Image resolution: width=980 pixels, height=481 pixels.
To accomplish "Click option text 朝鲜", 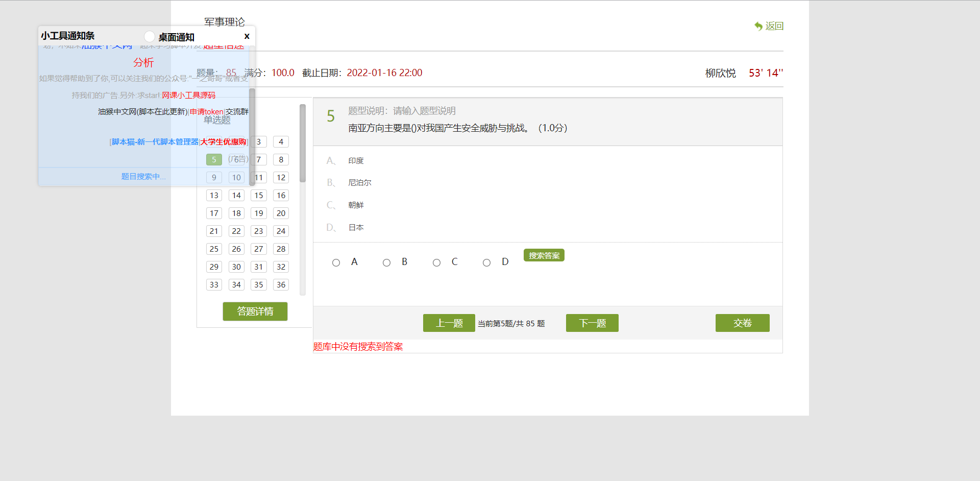I will coord(356,205).
